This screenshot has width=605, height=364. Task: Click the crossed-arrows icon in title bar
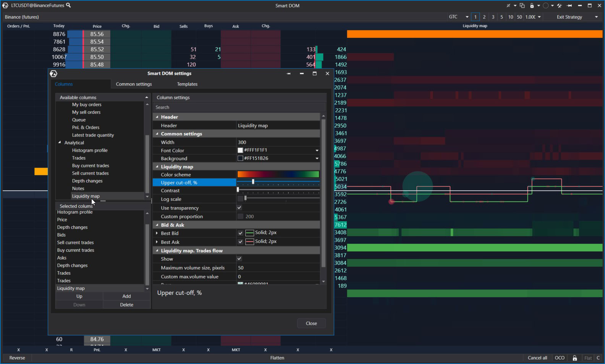(x=508, y=6)
